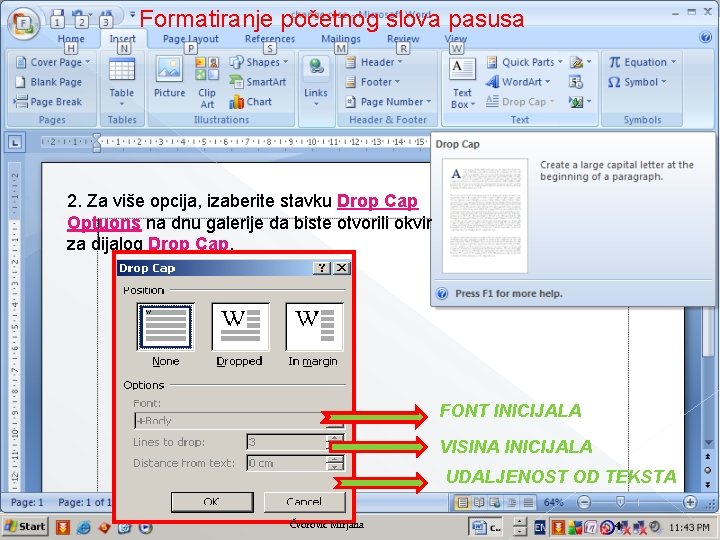Click the 64% zoom level button

553,502
